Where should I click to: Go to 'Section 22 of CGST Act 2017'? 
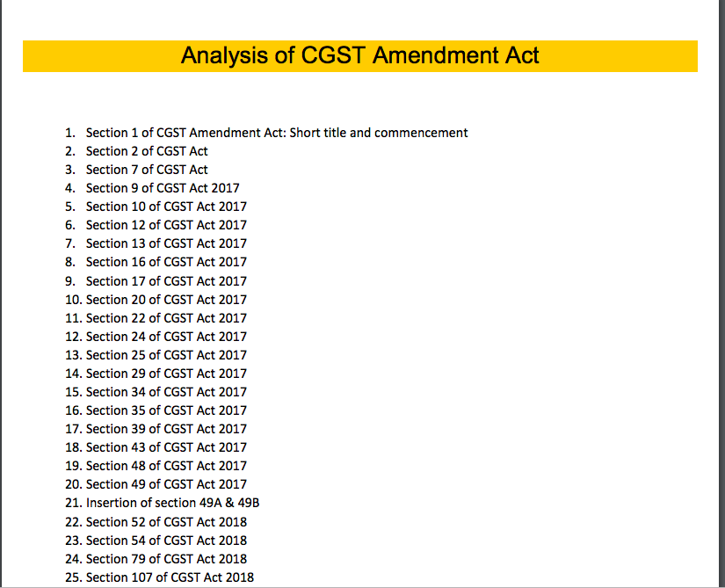[166, 318]
